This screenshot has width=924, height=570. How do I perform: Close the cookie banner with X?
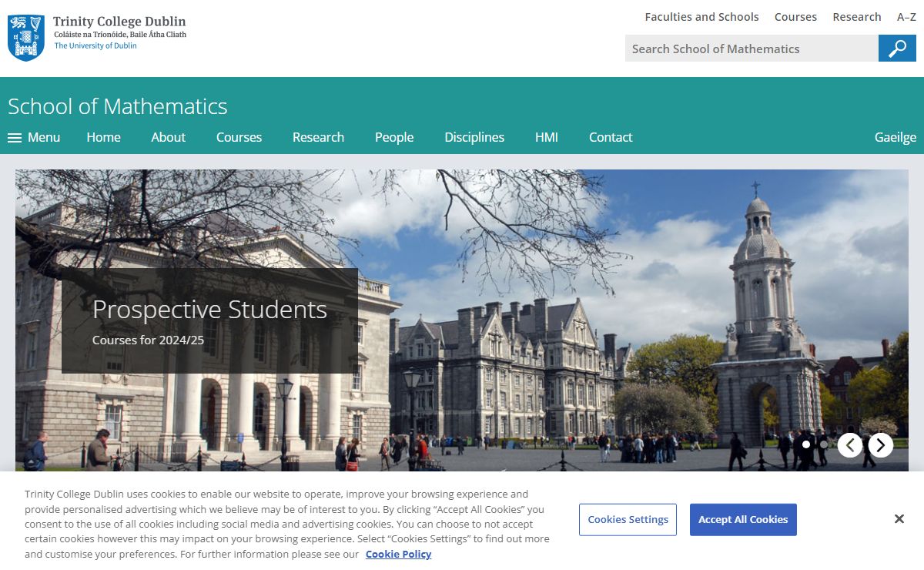(899, 519)
